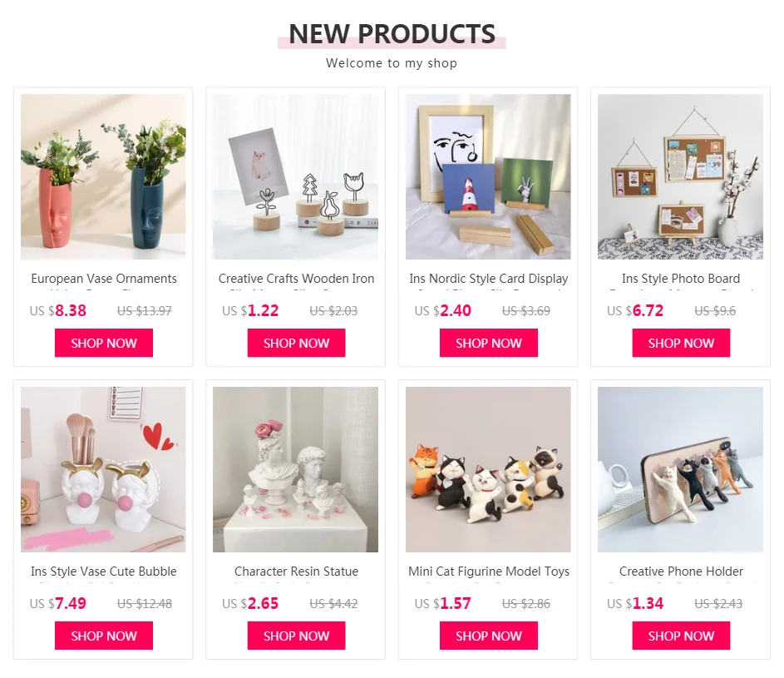Open the resin statue bust product image

(295, 469)
